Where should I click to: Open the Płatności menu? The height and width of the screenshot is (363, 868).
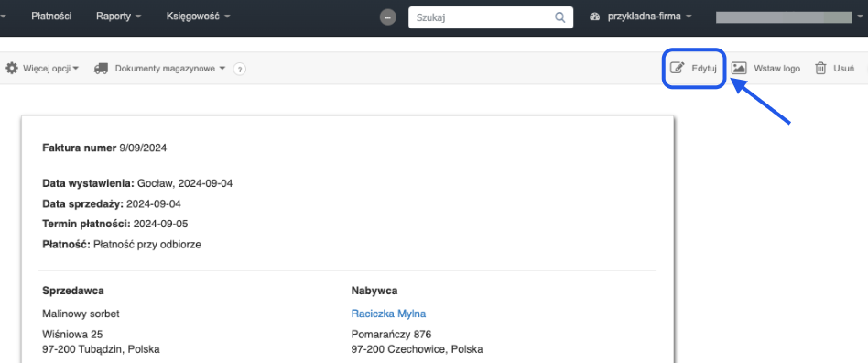[51, 16]
